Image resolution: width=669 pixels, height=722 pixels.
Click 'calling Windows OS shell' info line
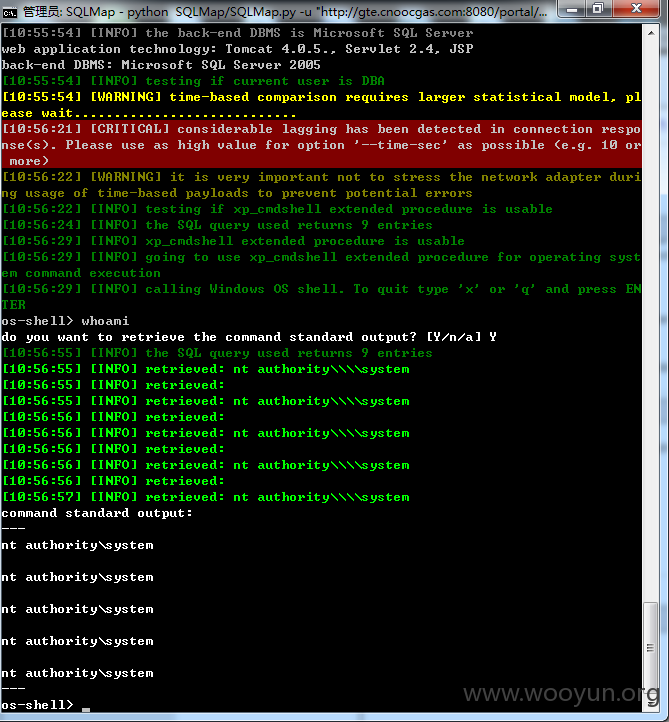click(x=321, y=297)
